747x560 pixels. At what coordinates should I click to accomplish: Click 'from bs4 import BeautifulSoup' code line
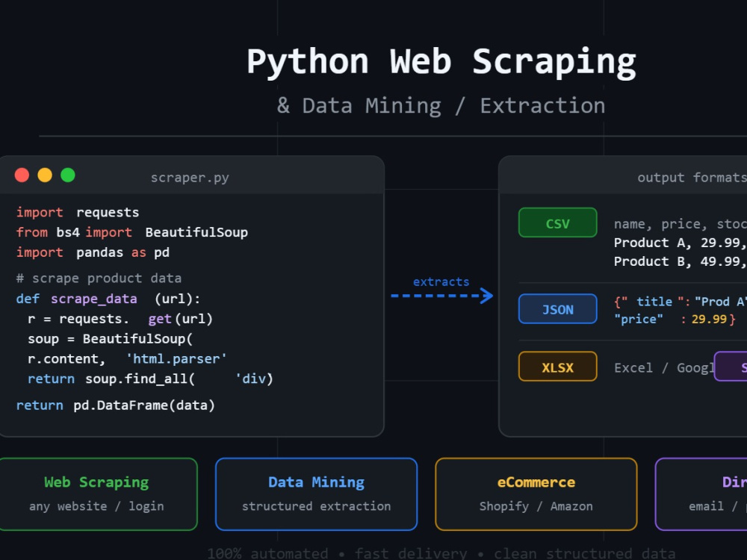pos(132,232)
